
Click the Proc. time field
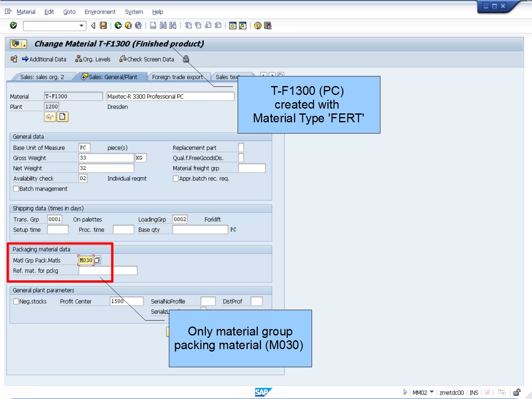point(123,230)
